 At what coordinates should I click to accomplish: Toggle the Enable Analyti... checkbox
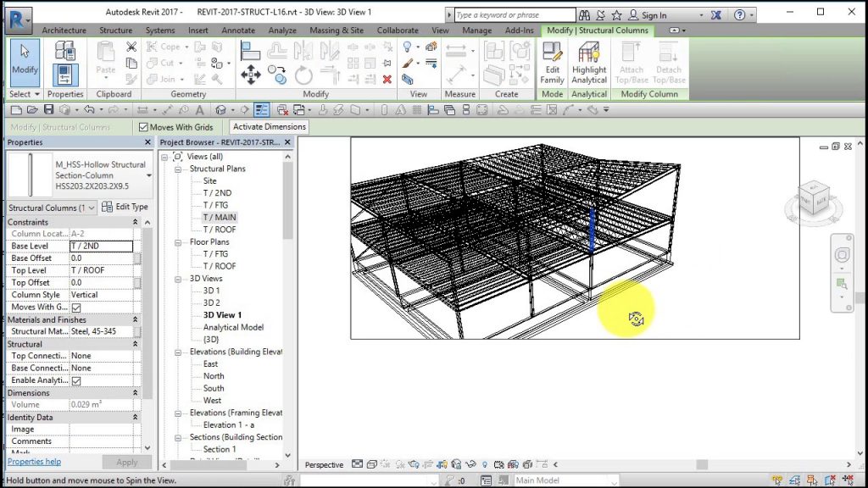tap(76, 380)
